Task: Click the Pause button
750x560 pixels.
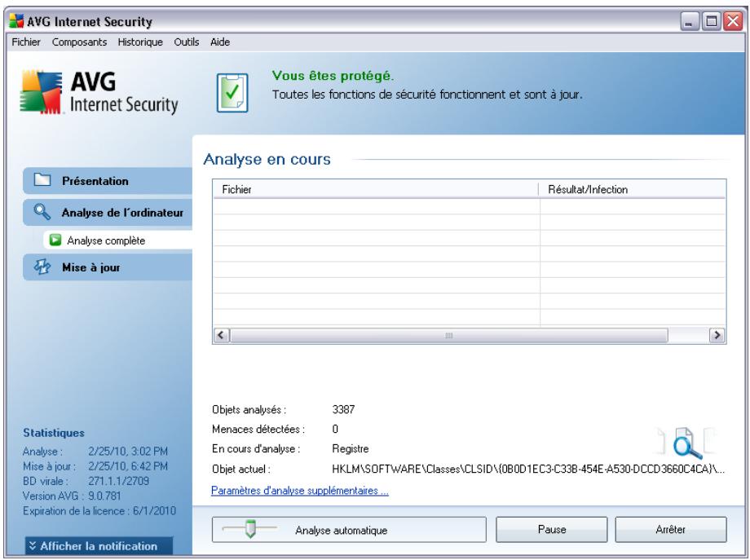Action: click(552, 529)
